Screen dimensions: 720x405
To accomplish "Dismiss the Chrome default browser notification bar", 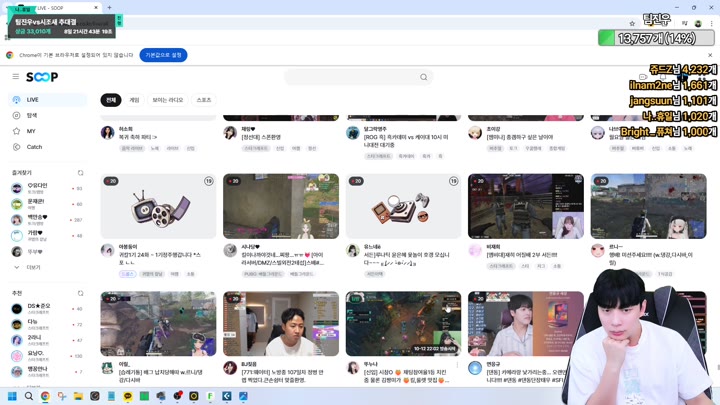I will tap(710, 55).
